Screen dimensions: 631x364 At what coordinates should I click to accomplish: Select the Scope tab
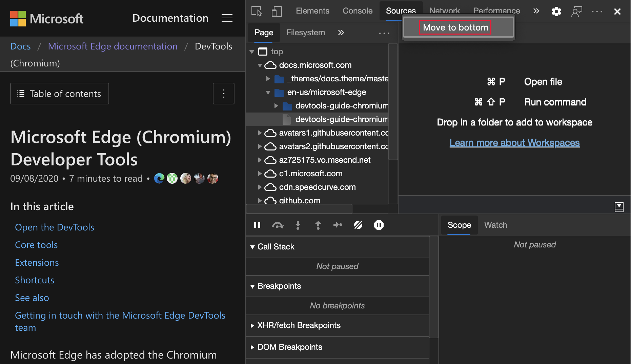[459, 225]
